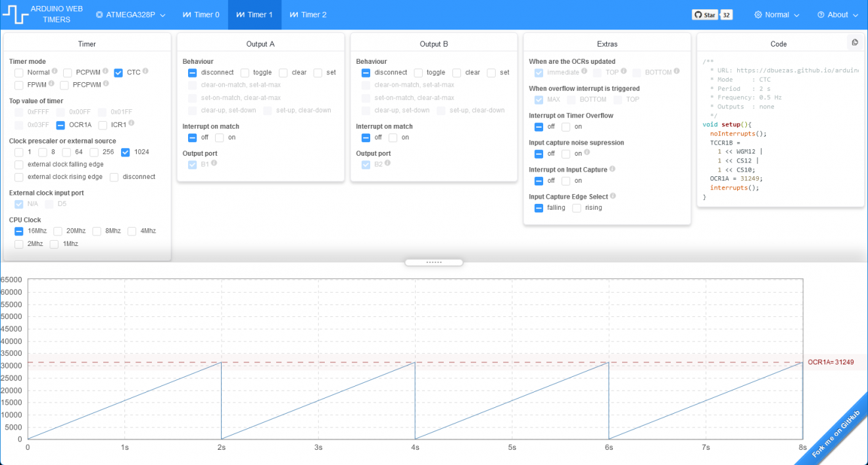This screenshot has width=868, height=465.
Task: Switch to the Timer 0 tab
Action: tap(201, 14)
